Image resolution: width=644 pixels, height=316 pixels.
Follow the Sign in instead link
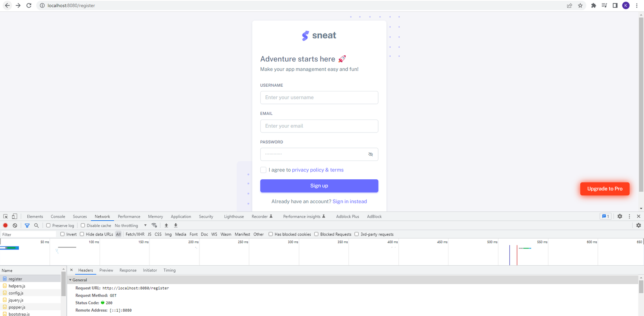pos(350,202)
